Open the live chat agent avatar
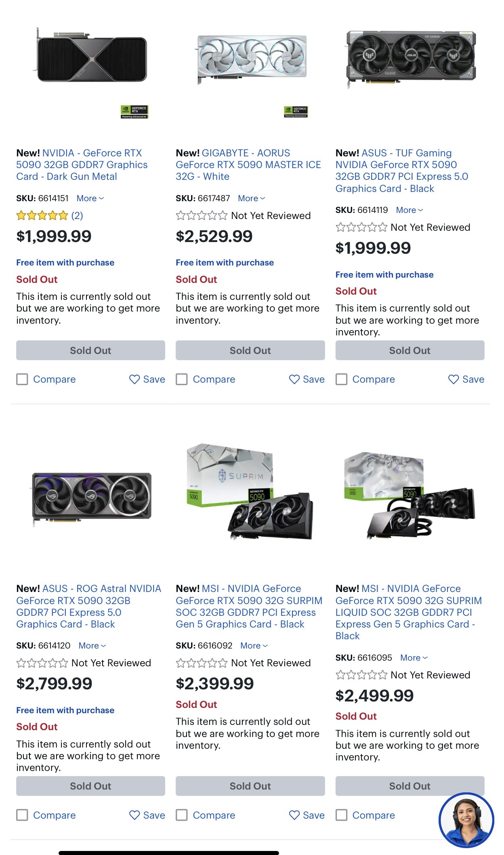Screen dimensions: 504x855 [466, 820]
